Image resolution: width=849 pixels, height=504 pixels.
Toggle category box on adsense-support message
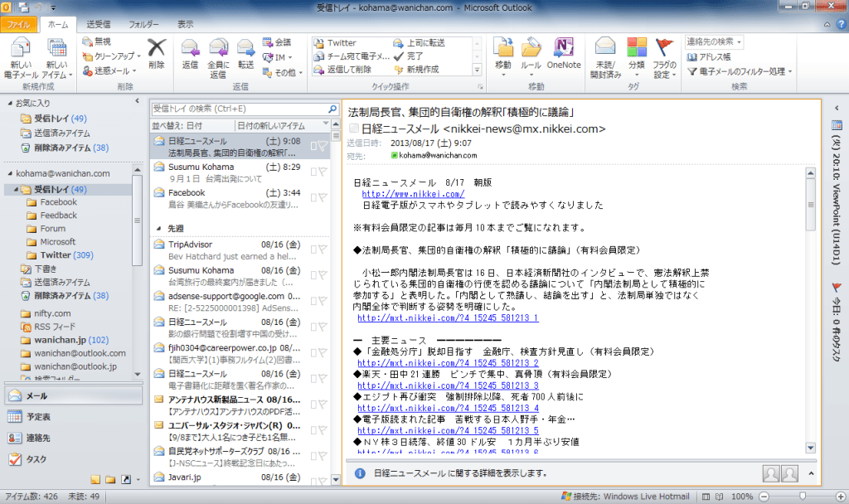[313, 301]
